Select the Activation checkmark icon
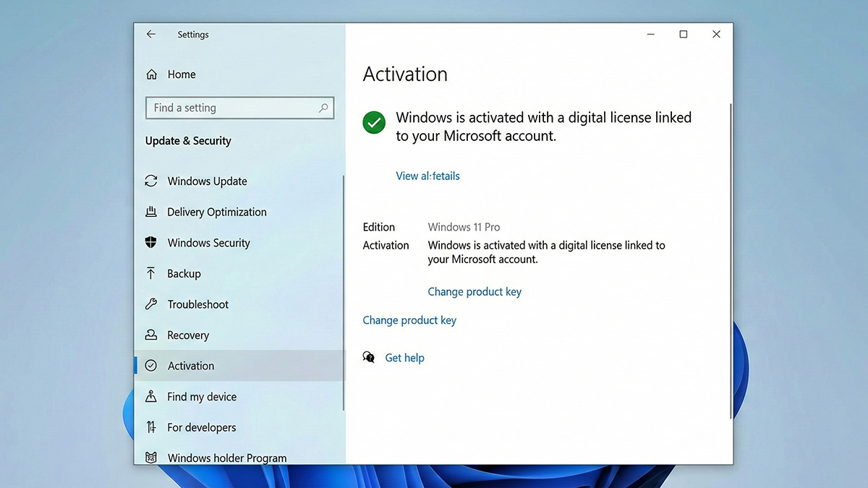 click(151, 366)
